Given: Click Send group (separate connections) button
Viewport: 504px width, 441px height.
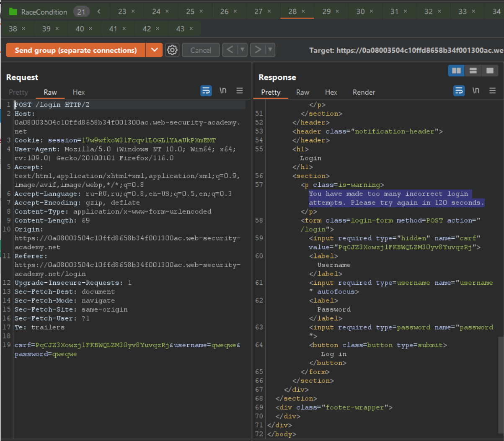Looking at the screenshot, I should (76, 50).
